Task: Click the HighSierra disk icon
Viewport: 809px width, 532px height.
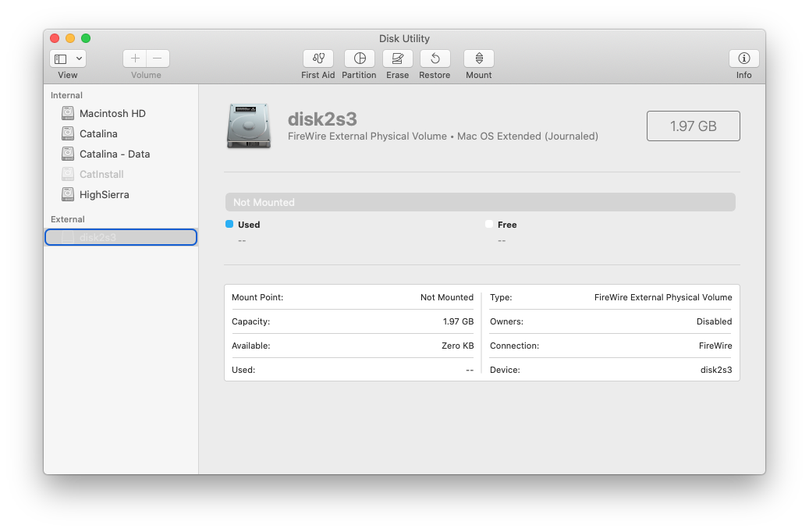Action: [68, 194]
